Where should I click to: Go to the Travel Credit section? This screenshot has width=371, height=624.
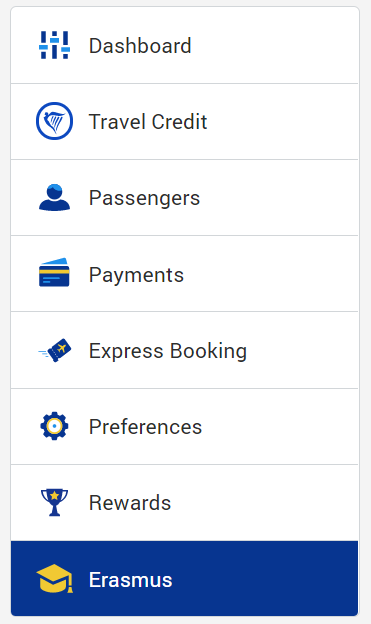[x=148, y=122]
